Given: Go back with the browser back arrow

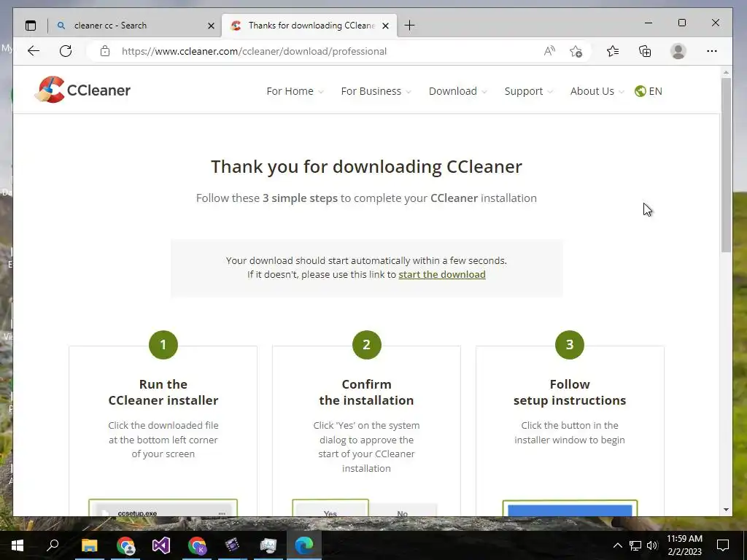Looking at the screenshot, I should (34, 51).
